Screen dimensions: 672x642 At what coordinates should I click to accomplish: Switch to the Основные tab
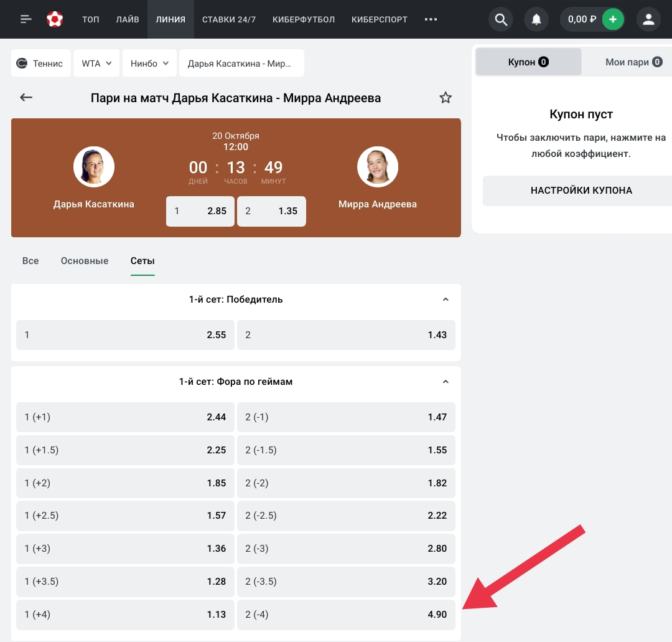click(85, 261)
